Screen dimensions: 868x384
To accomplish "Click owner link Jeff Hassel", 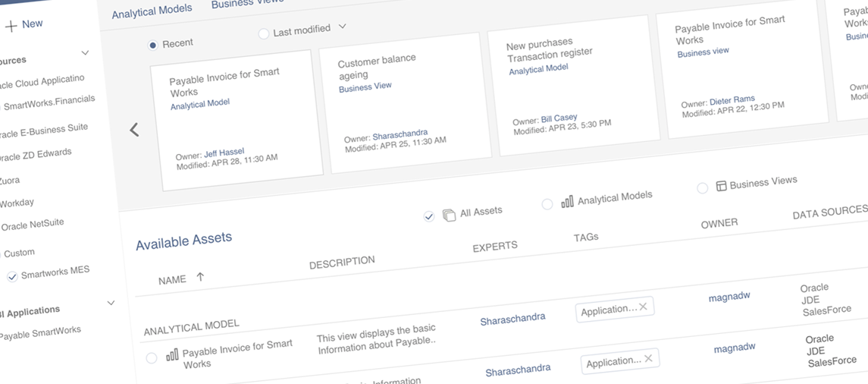I will [x=224, y=153].
